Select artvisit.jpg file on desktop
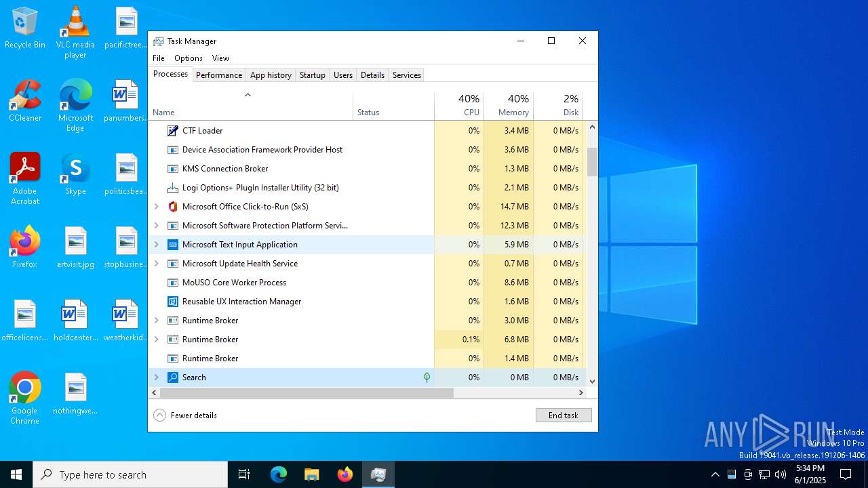Image resolution: width=868 pixels, height=488 pixels. coord(75,247)
